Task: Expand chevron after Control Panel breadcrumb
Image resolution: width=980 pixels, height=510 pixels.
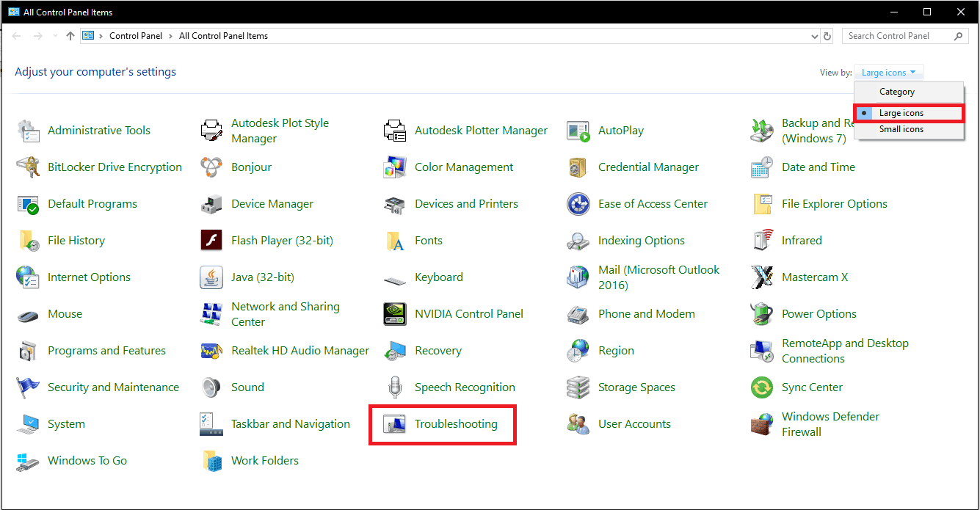Action: [x=170, y=36]
